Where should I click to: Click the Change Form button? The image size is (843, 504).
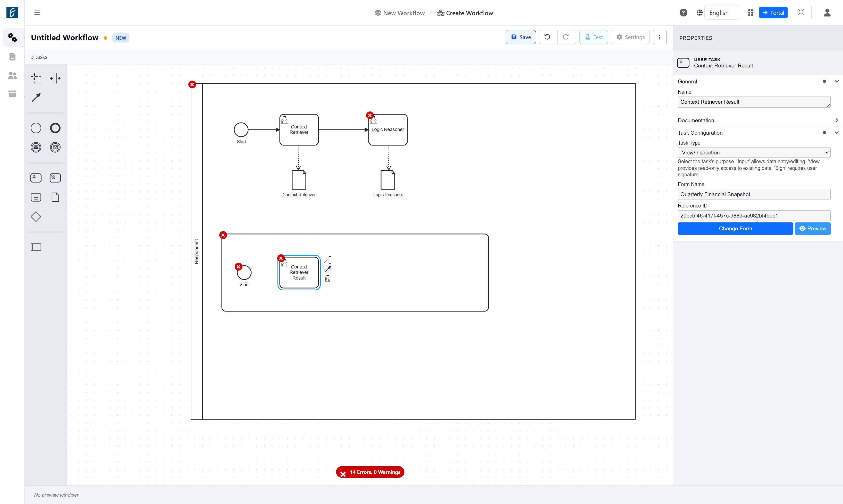tap(735, 229)
